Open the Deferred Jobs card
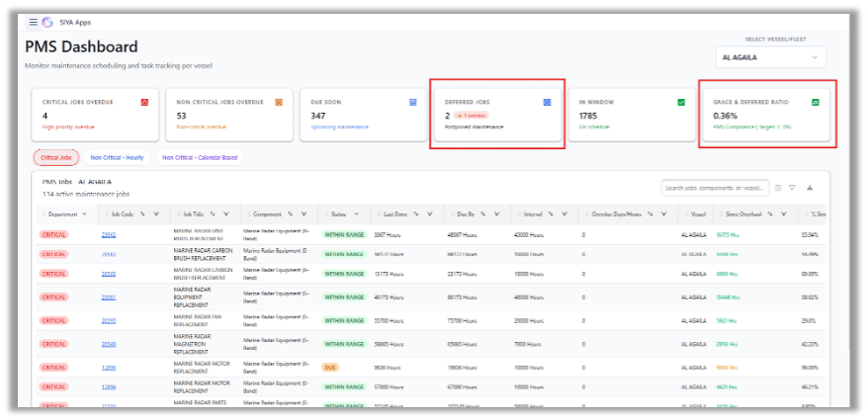Image resolution: width=868 pixels, height=420 pixels. pyautogui.click(x=497, y=115)
